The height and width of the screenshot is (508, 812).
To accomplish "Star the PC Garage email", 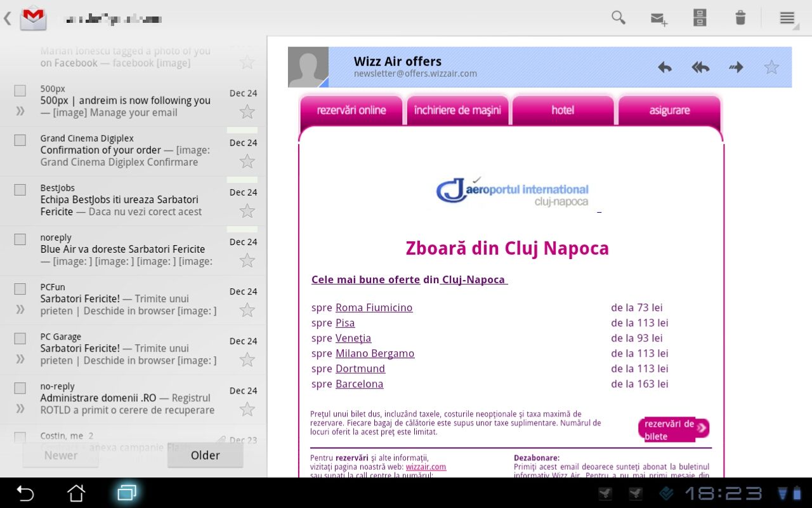I will click(247, 359).
